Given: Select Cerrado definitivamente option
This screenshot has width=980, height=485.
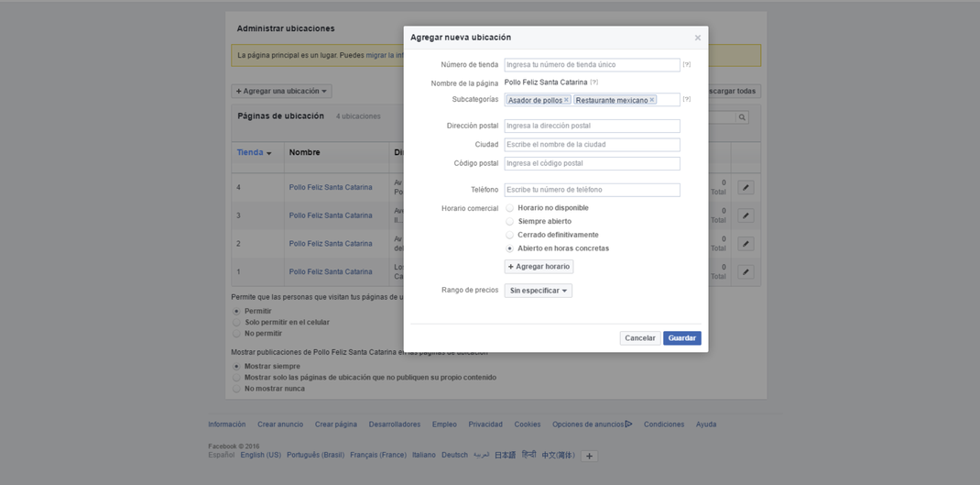Looking at the screenshot, I should 510,235.
